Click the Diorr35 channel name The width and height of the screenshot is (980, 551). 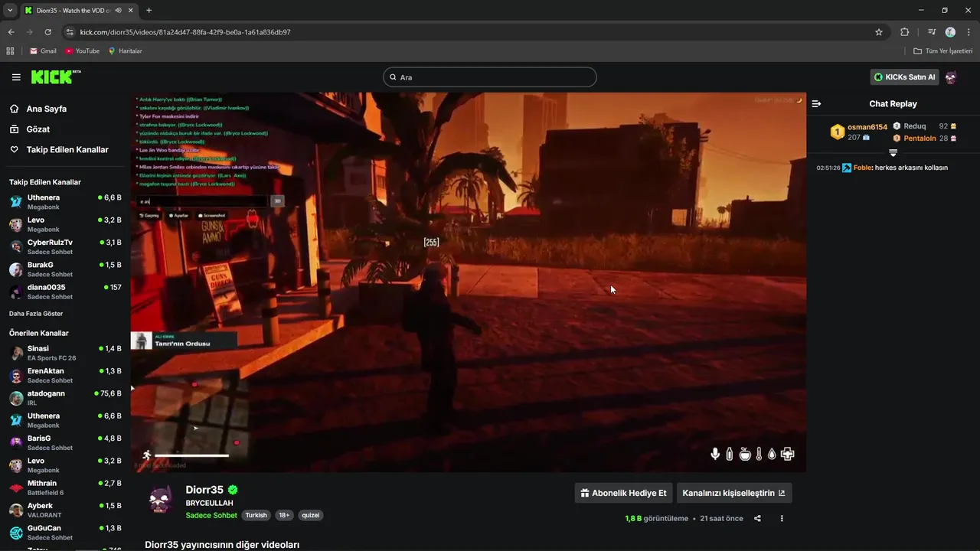(204, 490)
